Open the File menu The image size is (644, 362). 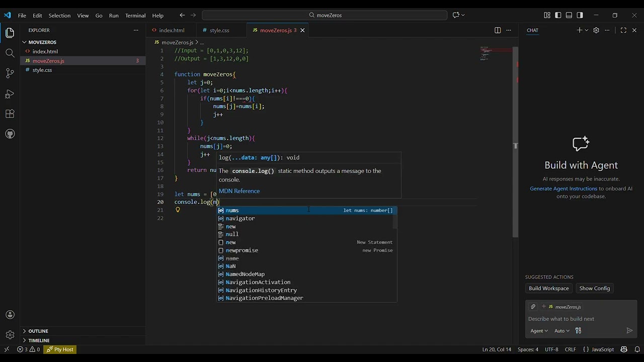(22, 15)
